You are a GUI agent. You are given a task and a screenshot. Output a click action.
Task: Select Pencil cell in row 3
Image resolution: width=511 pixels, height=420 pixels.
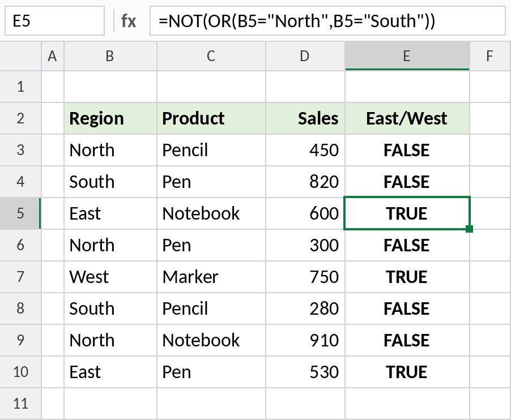211,150
